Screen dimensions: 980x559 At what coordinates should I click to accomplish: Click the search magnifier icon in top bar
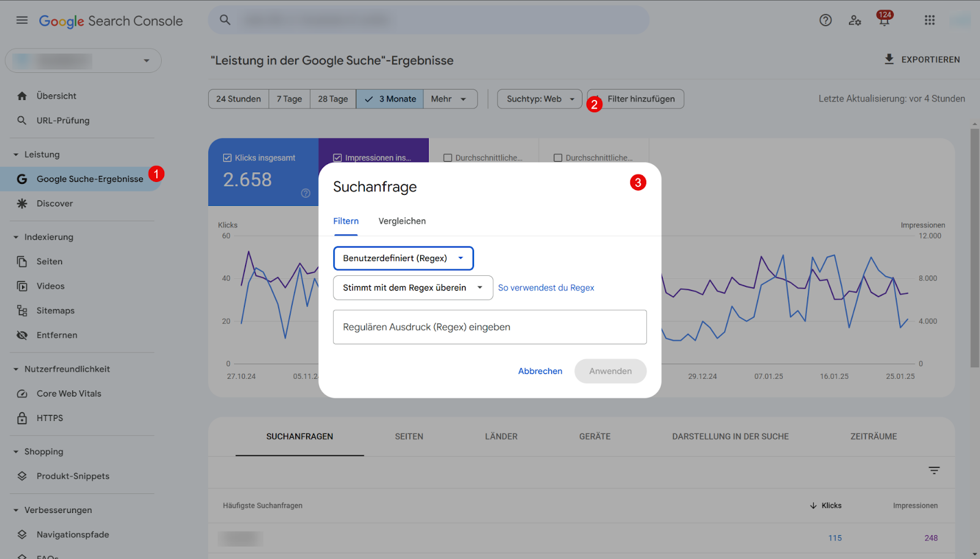(225, 20)
